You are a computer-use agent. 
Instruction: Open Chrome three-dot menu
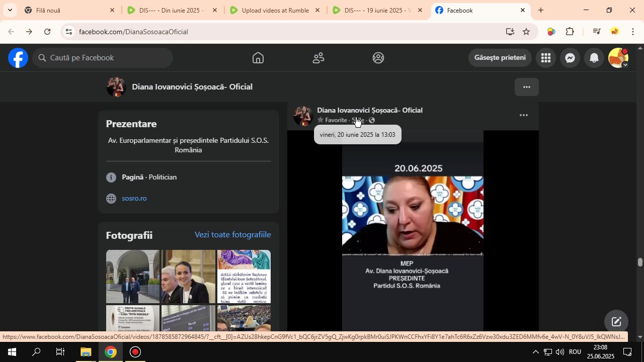(632, 32)
